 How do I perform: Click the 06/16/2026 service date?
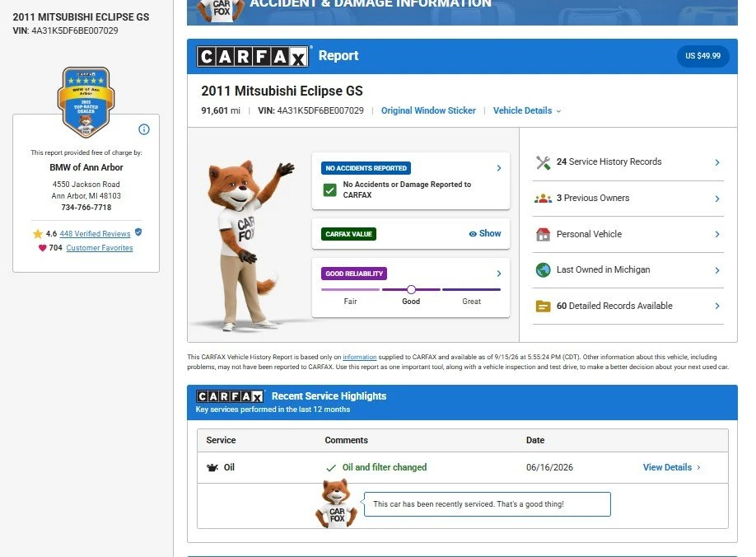coord(549,467)
